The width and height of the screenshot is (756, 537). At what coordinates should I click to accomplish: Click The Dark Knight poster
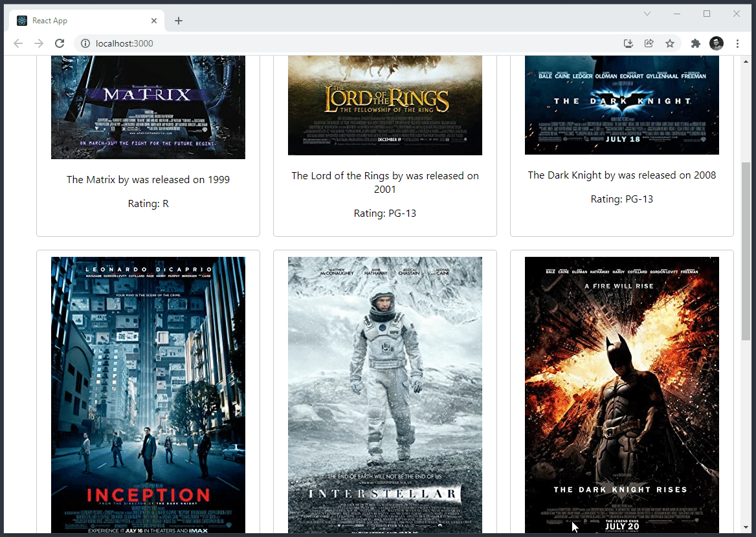click(622, 105)
